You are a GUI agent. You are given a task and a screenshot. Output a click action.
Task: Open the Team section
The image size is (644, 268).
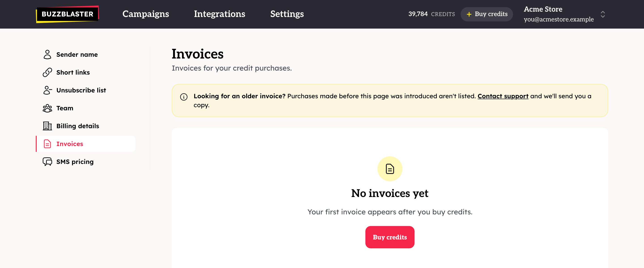tap(86, 108)
